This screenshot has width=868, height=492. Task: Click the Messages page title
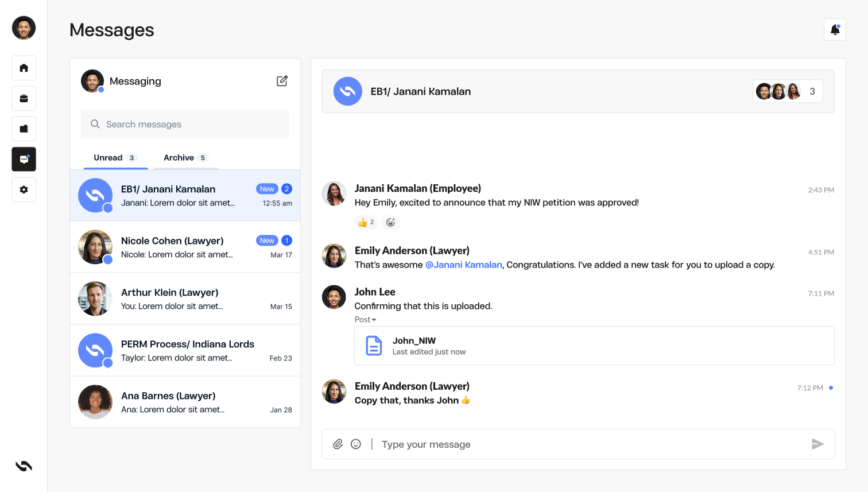(112, 30)
